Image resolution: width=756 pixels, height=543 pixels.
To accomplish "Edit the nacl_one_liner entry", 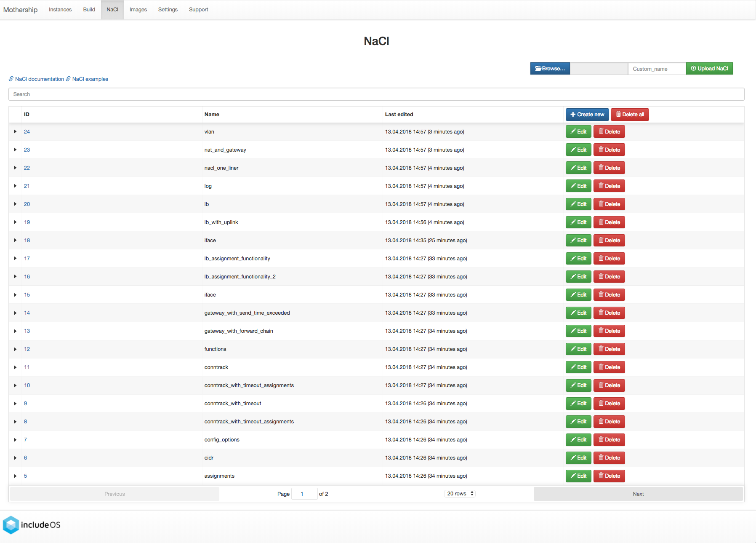I will click(578, 168).
